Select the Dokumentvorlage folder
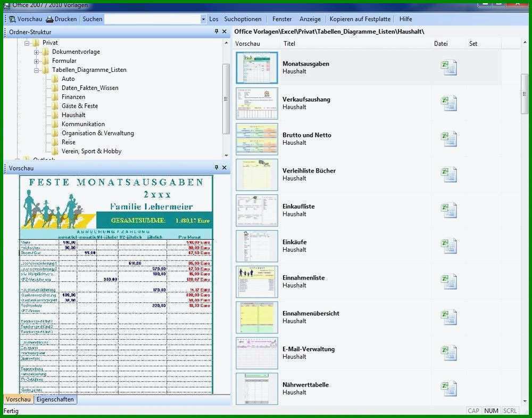This screenshot has height=418, width=532. point(76,52)
